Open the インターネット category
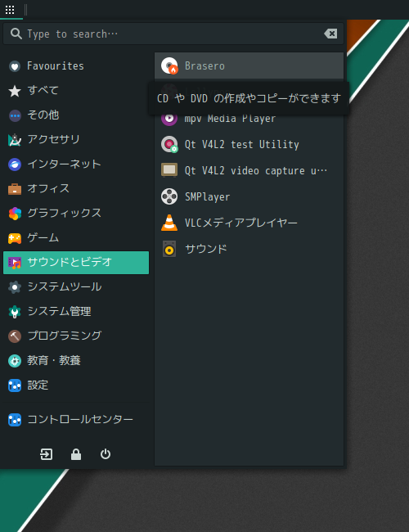This screenshot has width=409, height=532. (64, 165)
